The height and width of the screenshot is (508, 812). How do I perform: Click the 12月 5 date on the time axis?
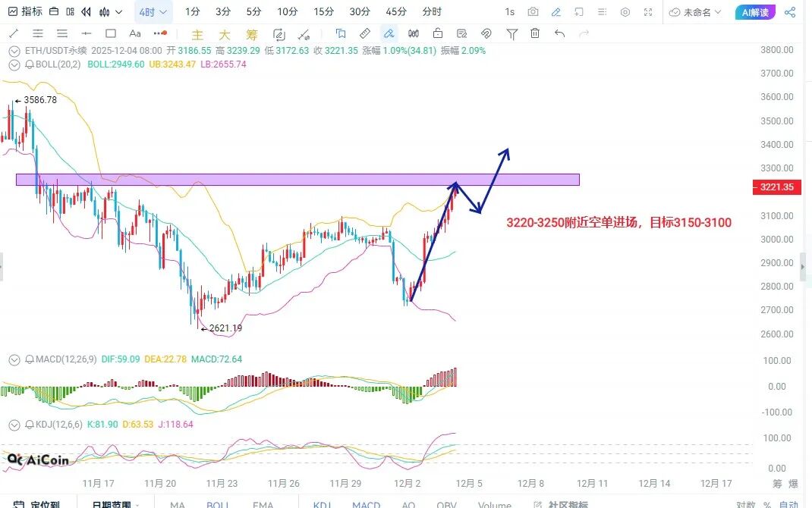469,484
